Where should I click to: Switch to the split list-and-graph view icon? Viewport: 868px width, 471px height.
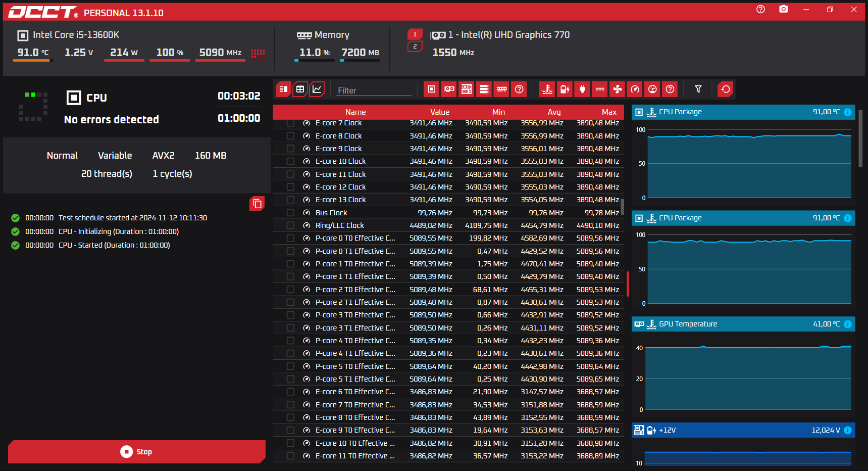pos(283,89)
